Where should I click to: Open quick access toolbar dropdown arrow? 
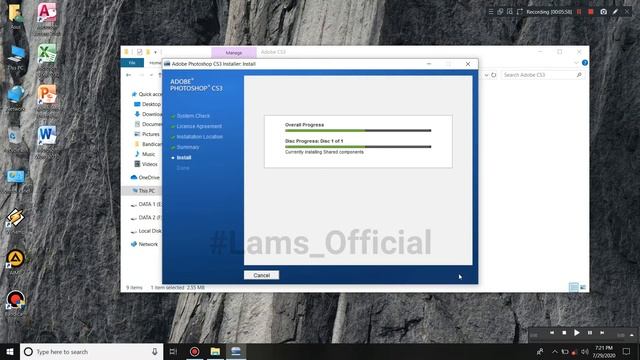click(x=156, y=52)
